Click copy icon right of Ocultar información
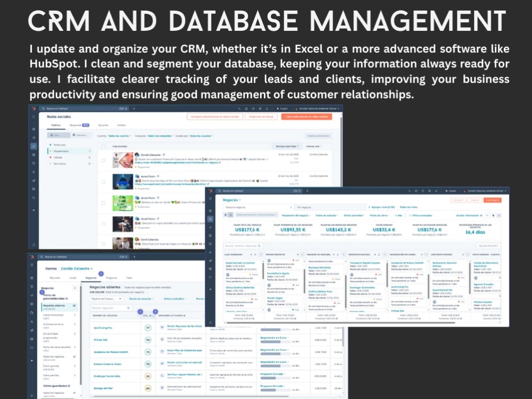The image size is (532, 399). coord(493,215)
